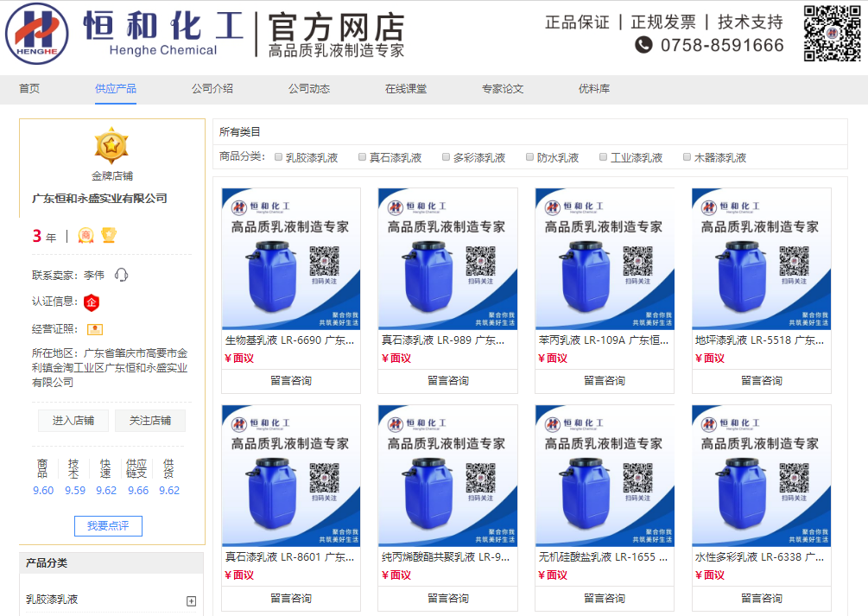This screenshot has width=868, height=616.
Task: Click the 生物基乳液 LR-6690 title link
Action: coord(289,340)
